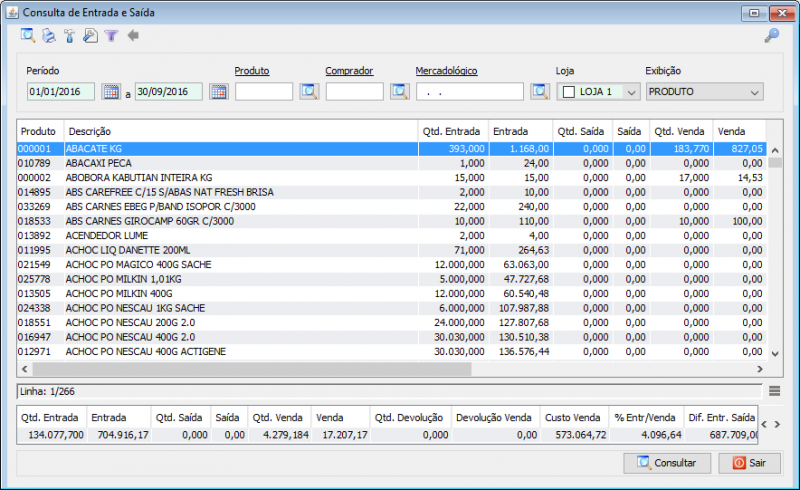This screenshot has height=490, width=800.
Task: Open the Exibição PRODUTO dropdown
Action: (x=705, y=92)
